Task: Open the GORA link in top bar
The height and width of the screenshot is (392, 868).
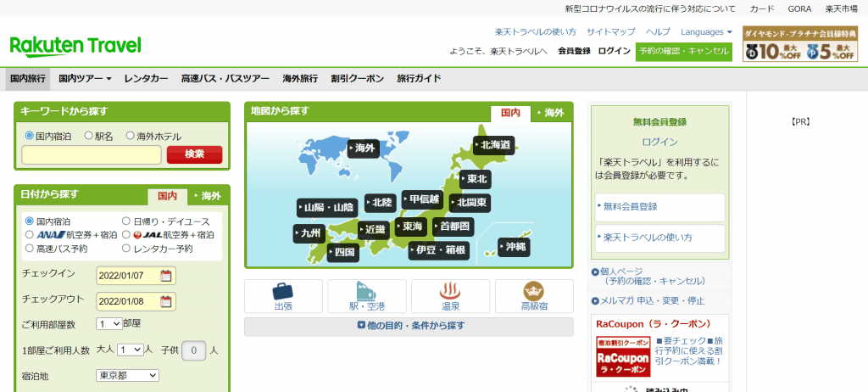Action: click(x=800, y=8)
